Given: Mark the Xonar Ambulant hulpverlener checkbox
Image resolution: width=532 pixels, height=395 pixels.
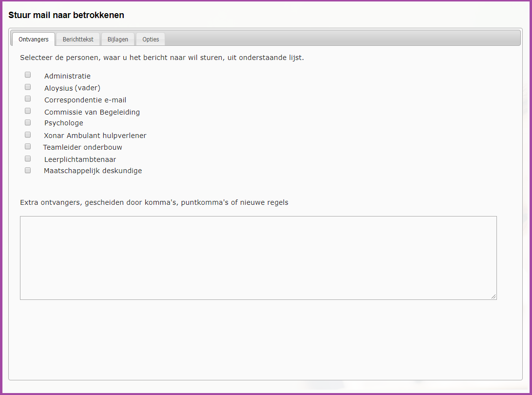Looking at the screenshot, I should (x=28, y=135).
